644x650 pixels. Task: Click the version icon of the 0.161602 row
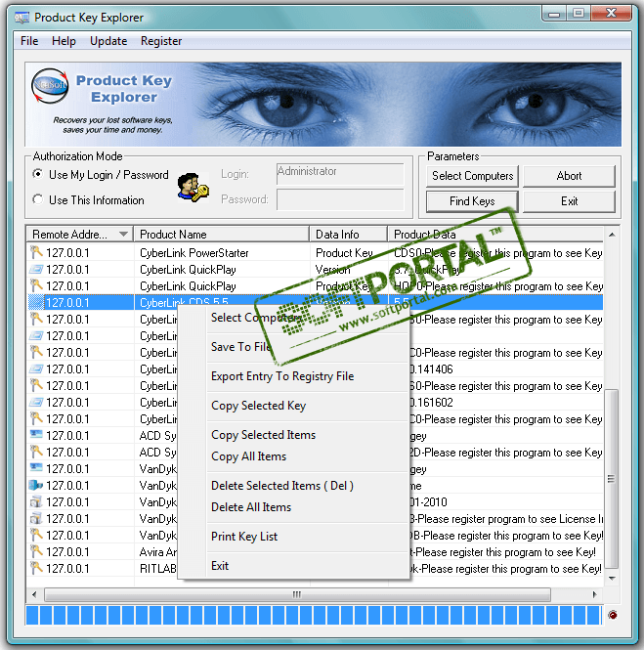point(36,402)
